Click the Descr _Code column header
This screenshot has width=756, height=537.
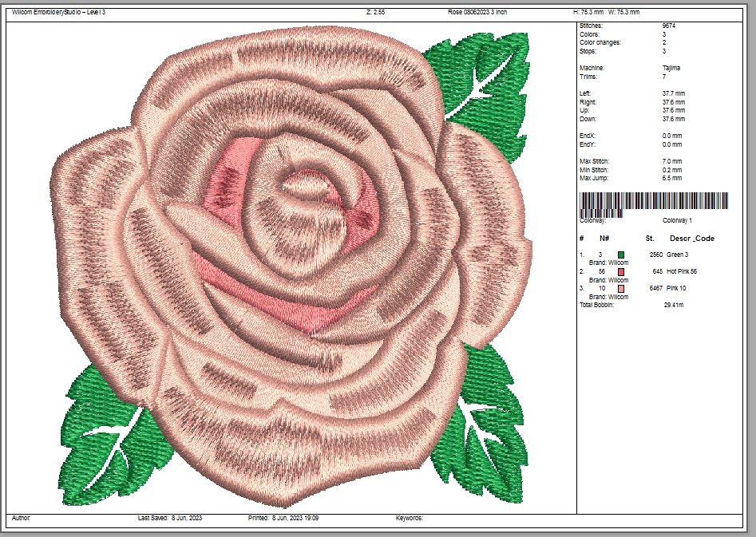(x=691, y=239)
